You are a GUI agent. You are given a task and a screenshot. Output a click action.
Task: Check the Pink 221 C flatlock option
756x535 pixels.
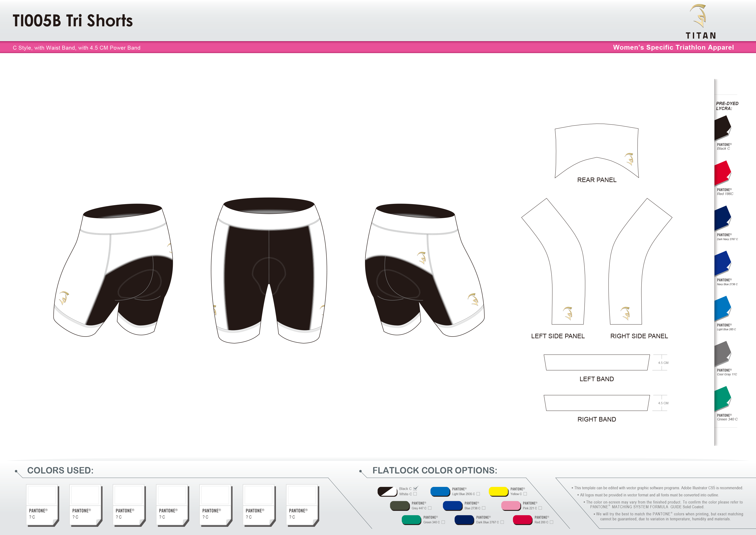(x=540, y=508)
